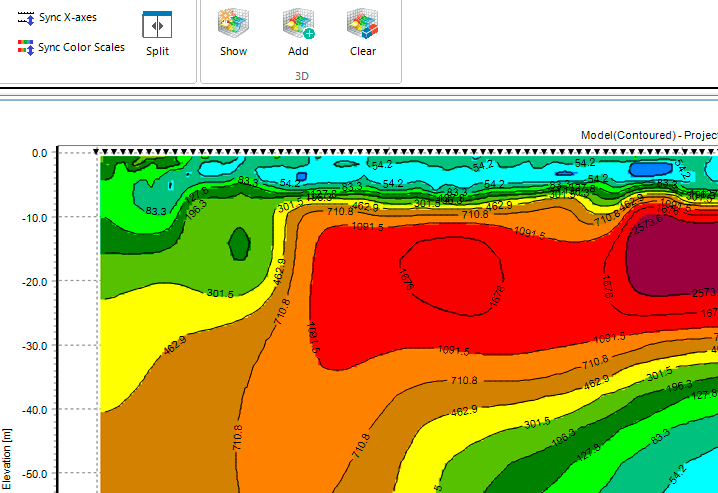718x493 pixels.
Task: Click the -10.0 elevation axis tick label
Action: [34, 218]
